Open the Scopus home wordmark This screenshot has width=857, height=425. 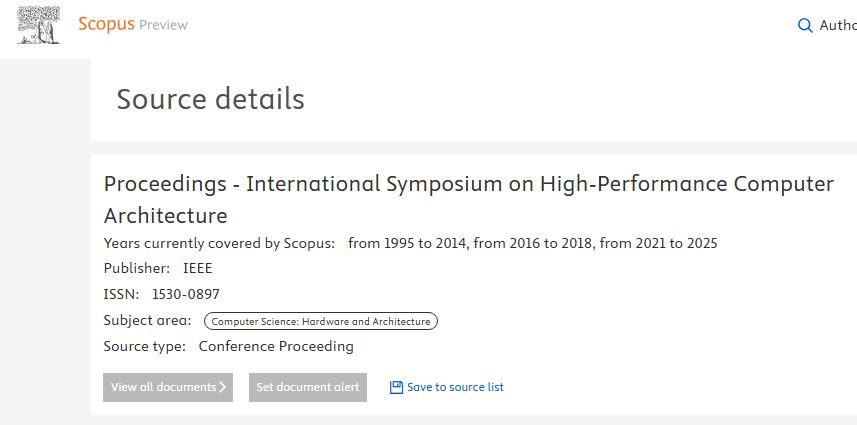tap(106, 24)
